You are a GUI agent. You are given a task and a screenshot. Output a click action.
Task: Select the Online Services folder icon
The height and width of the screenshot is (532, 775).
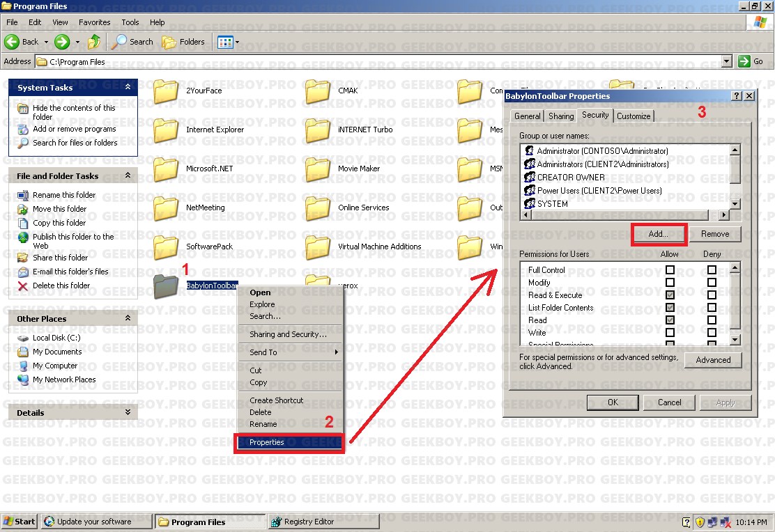[318, 208]
